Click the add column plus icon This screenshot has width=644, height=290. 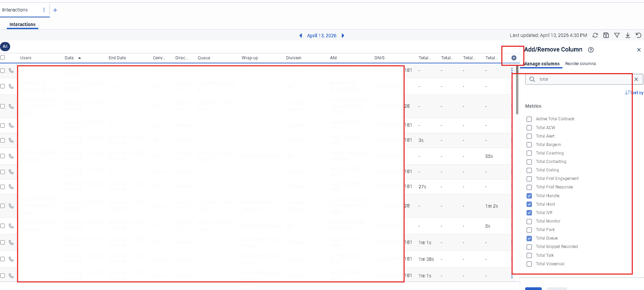click(x=514, y=58)
